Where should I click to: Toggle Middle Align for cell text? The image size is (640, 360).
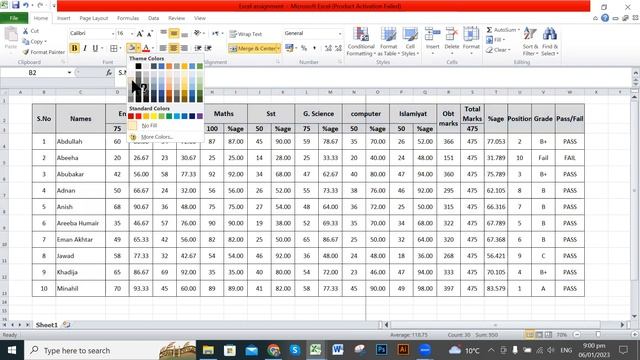tap(174, 33)
